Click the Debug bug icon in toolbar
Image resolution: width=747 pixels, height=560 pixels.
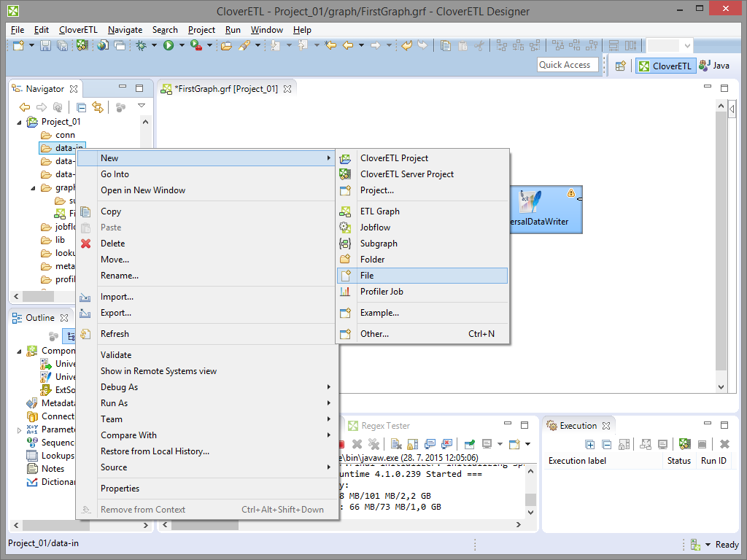(141, 45)
